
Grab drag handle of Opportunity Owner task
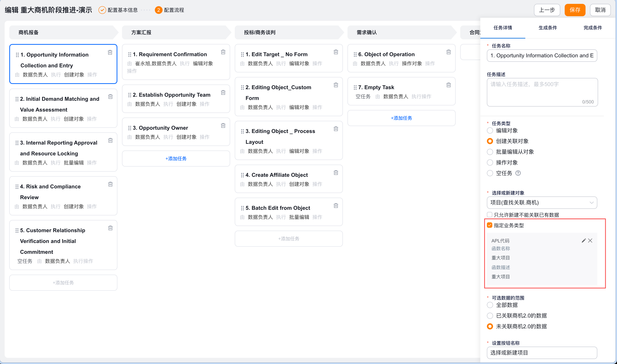tap(130, 128)
